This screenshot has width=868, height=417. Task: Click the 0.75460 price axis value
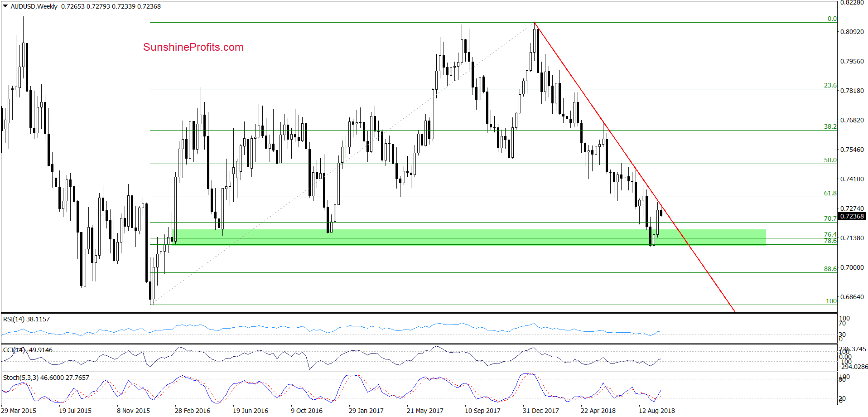coord(852,150)
